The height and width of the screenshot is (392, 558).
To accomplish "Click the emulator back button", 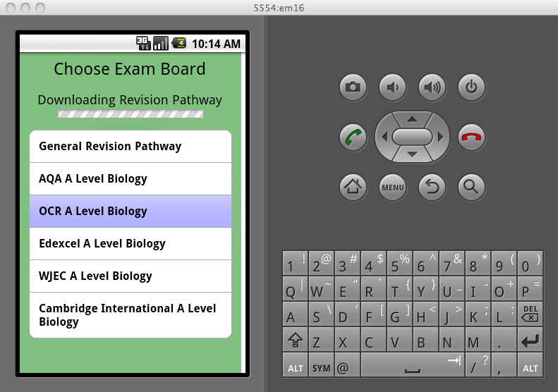I will pos(432,187).
